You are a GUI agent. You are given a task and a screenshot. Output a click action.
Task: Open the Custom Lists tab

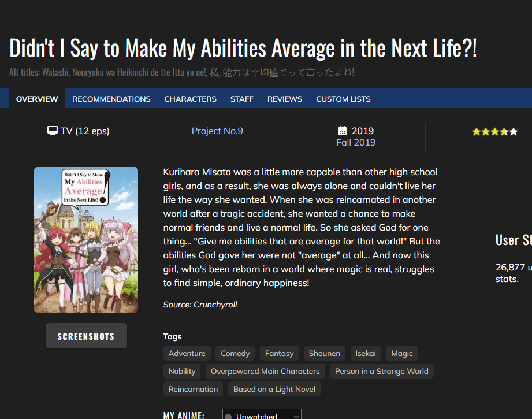pyautogui.click(x=343, y=99)
